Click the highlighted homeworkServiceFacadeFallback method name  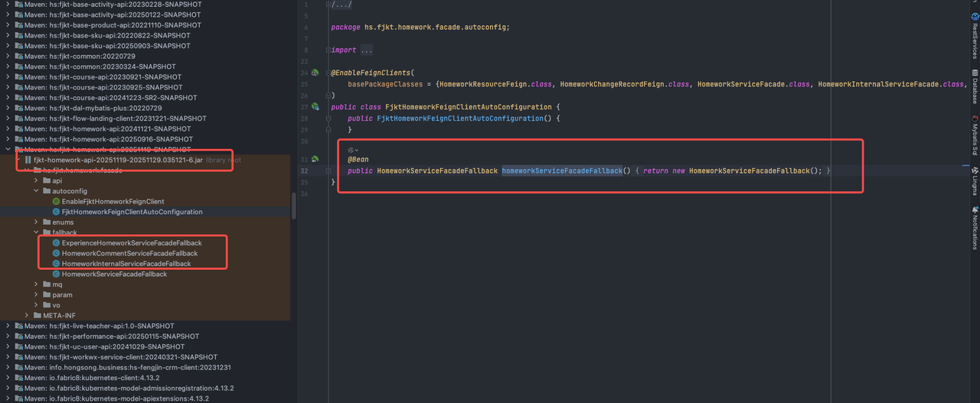562,171
